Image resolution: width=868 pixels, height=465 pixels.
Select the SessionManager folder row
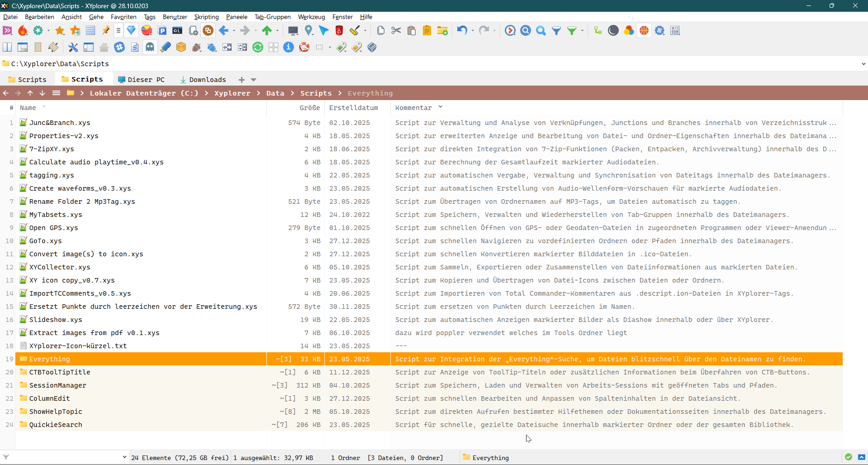[58, 385]
